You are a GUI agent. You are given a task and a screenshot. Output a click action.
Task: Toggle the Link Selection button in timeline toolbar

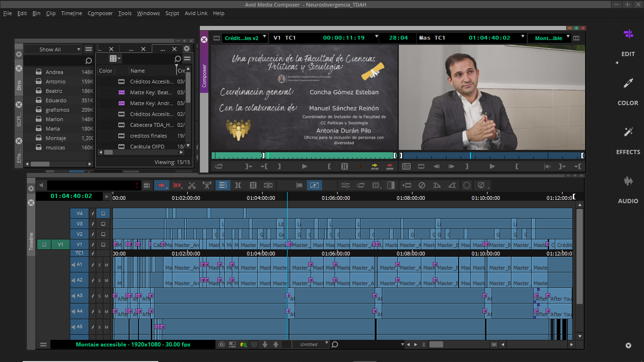[x=223, y=185]
